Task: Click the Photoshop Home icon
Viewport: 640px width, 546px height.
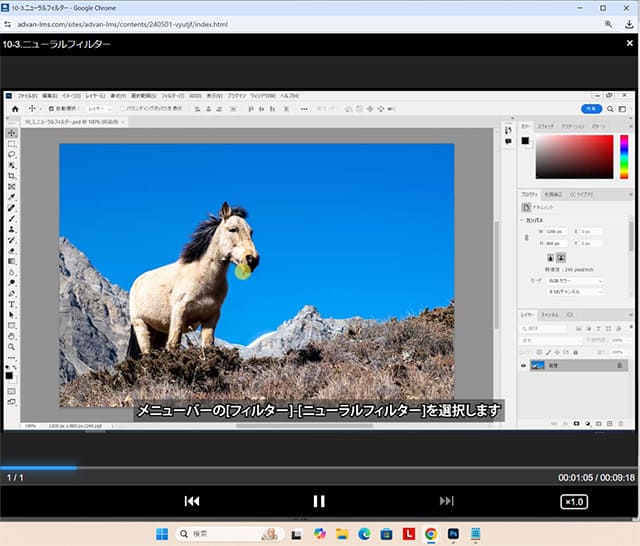Action: tap(15, 108)
